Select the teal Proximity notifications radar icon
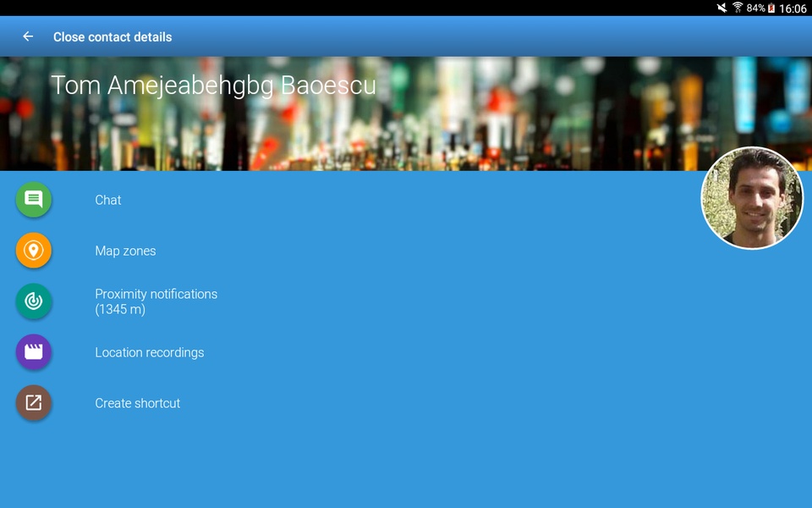Screen dimensions: 812x508 pyautogui.click(x=34, y=301)
